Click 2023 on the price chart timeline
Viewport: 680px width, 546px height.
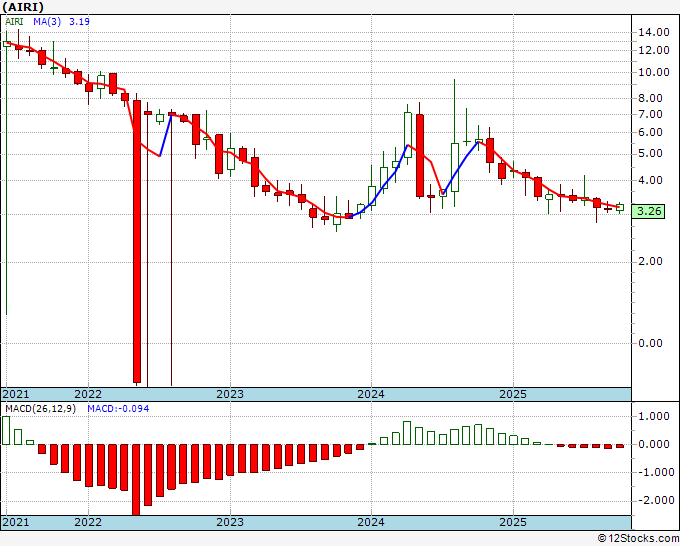pyautogui.click(x=230, y=394)
